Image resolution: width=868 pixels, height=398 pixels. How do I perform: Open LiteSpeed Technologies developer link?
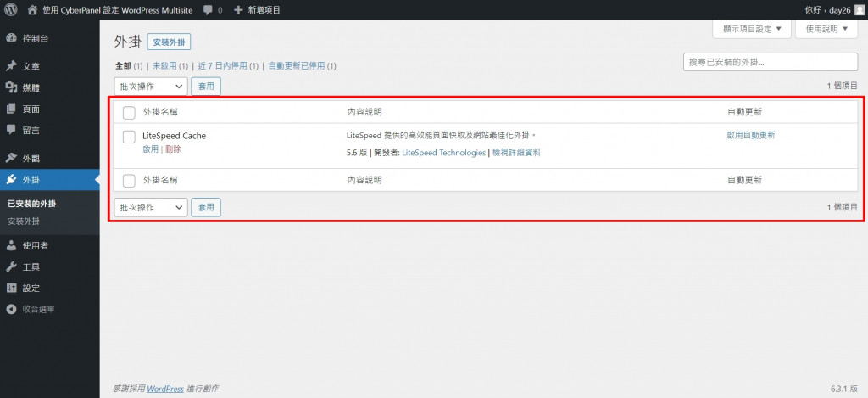coord(443,153)
